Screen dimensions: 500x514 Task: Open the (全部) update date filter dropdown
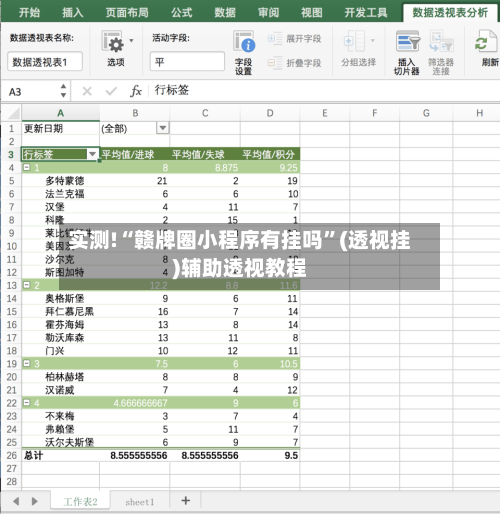[x=163, y=128]
